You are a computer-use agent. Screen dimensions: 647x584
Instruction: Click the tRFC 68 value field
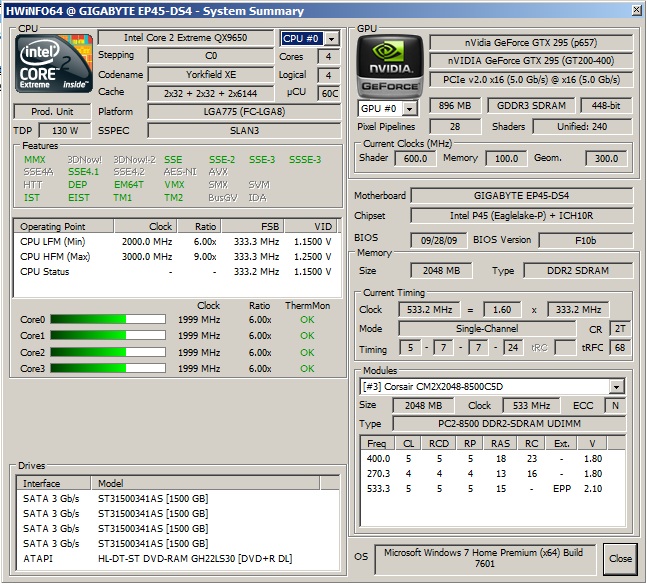(619, 348)
